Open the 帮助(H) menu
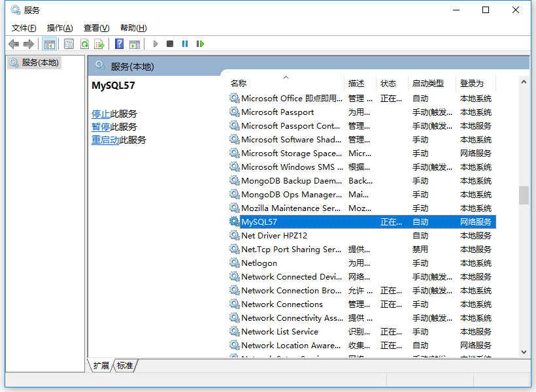Screen dimensions: 536x392 tap(133, 28)
